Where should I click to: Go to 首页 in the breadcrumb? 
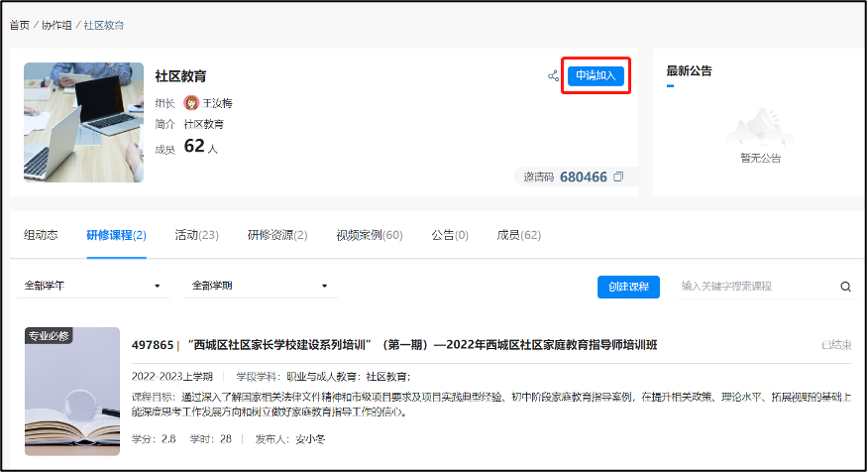coord(20,25)
